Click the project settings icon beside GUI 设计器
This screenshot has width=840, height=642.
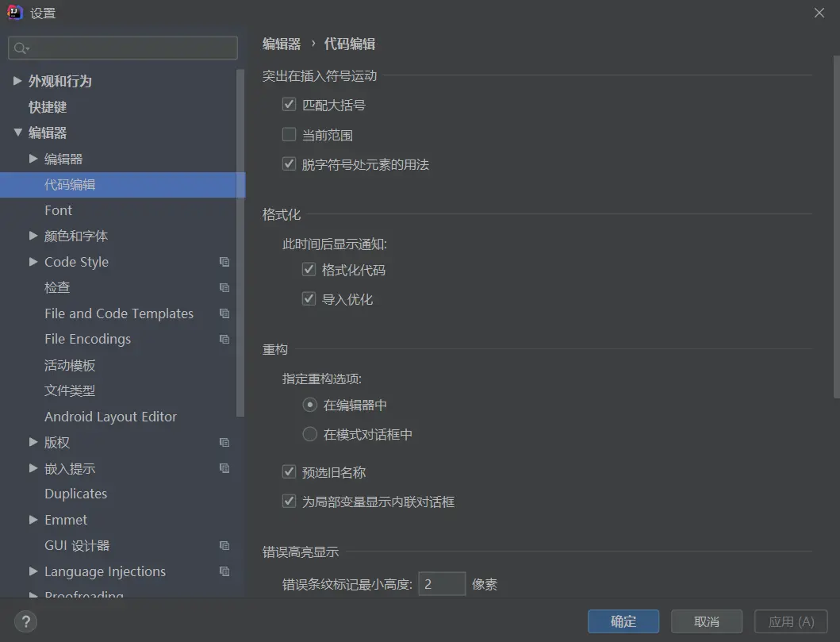coord(224,545)
